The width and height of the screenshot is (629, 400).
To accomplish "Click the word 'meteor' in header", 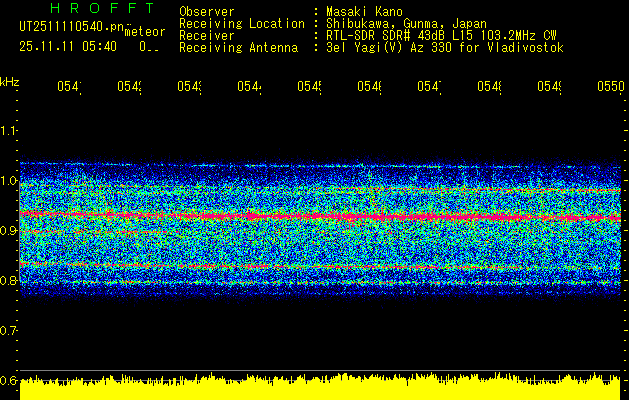I will point(145,33).
